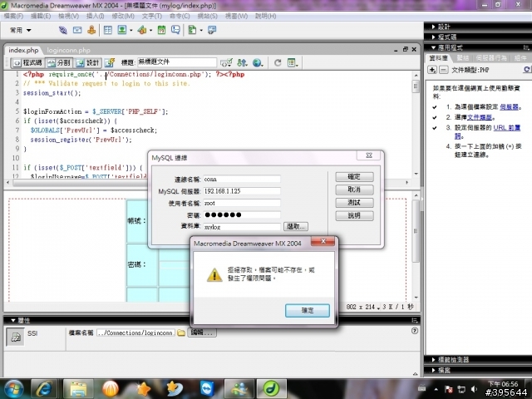Open Windows Explorer folder on taskbar
Image resolution: width=532 pixels, height=399 pixels.
pos(78,388)
